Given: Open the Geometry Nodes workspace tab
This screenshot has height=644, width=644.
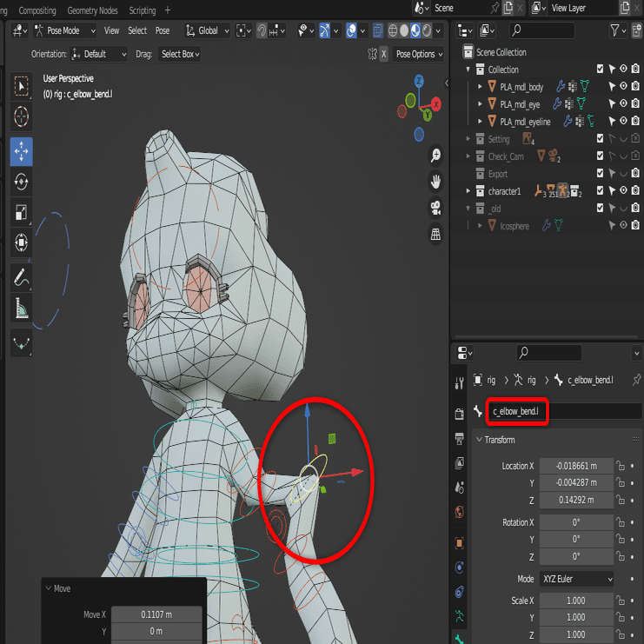Looking at the screenshot, I should (x=92, y=10).
